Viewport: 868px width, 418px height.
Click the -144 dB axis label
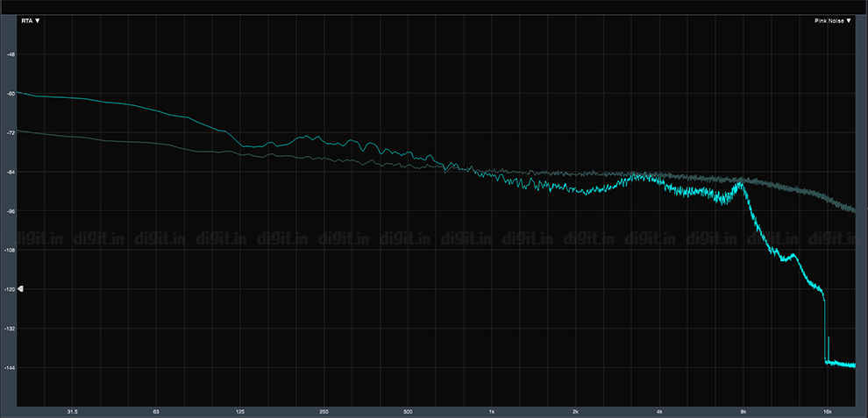click(x=11, y=368)
